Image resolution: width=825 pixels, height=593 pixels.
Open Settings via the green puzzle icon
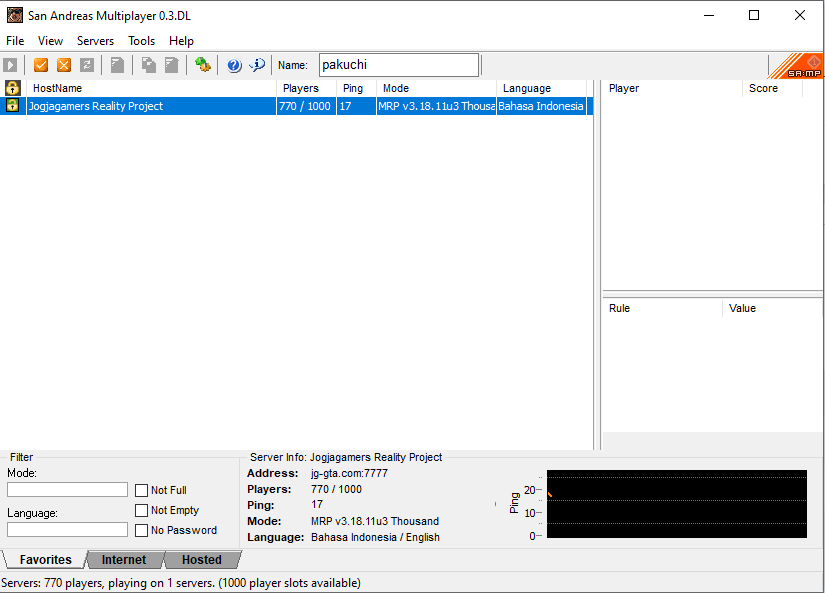(203, 65)
